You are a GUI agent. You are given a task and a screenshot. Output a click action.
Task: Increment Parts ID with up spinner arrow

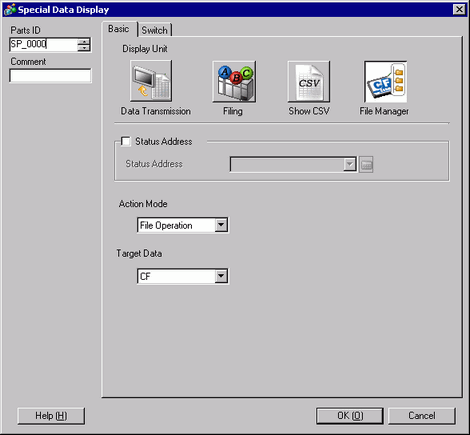84,41
